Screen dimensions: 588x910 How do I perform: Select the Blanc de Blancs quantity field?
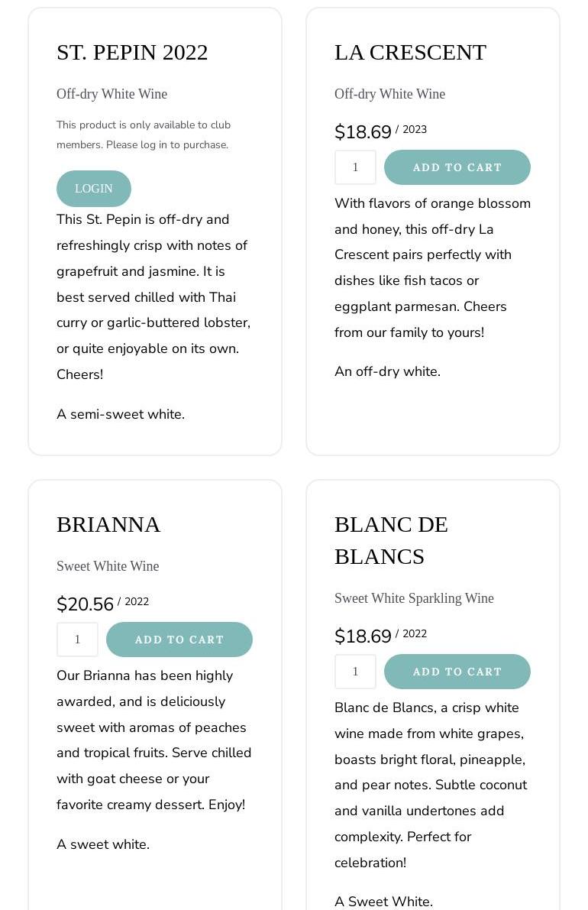(x=355, y=672)
